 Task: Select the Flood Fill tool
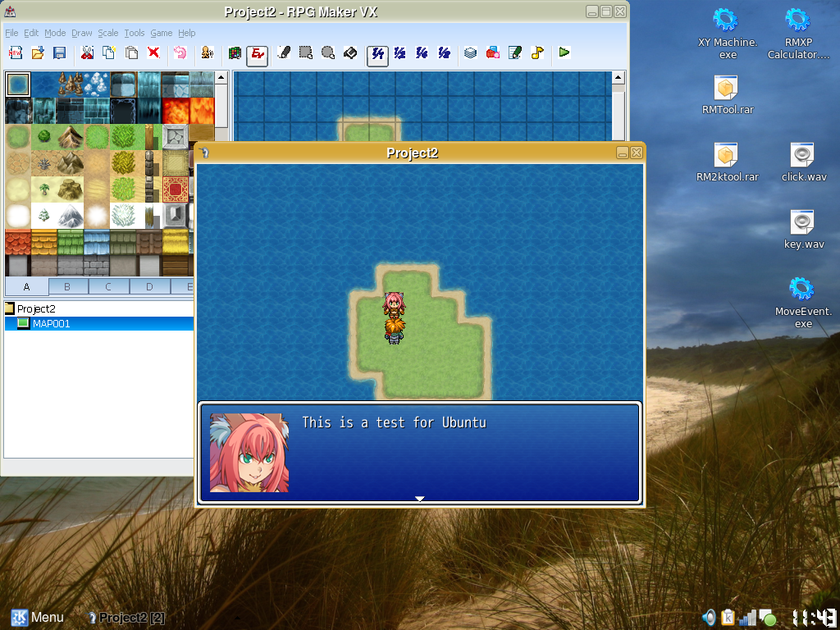(x=350, y=52)
